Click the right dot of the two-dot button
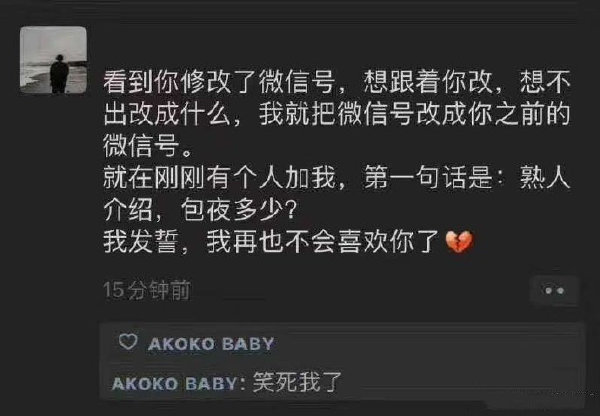This screenshot has height=416, width=600. (x=561, y=291)
